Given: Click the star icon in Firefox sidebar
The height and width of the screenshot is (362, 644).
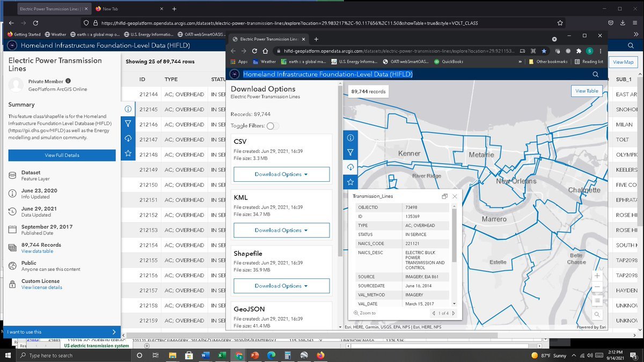Looking at the screenshot, I should (x=128, y=153).
